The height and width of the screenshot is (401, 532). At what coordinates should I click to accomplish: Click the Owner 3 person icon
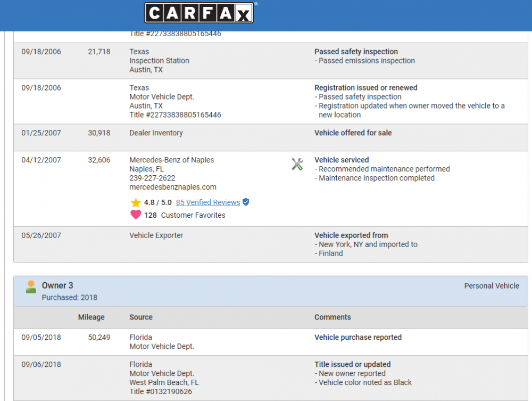point(31,287)
